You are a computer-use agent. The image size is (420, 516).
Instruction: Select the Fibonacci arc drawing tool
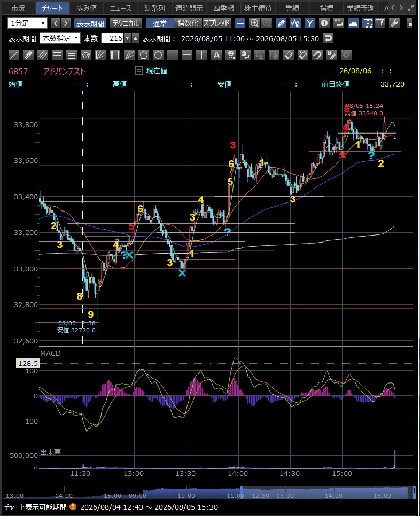86,55
